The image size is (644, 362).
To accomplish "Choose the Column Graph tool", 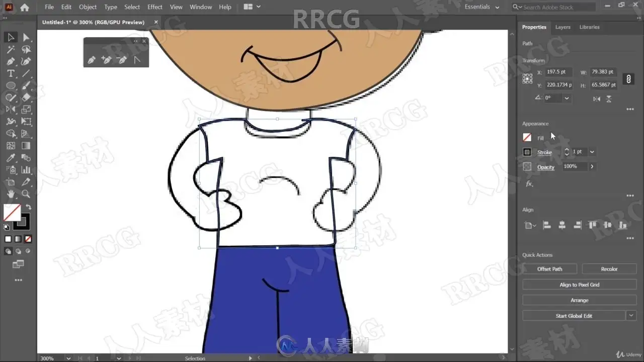I will (26, 170).
